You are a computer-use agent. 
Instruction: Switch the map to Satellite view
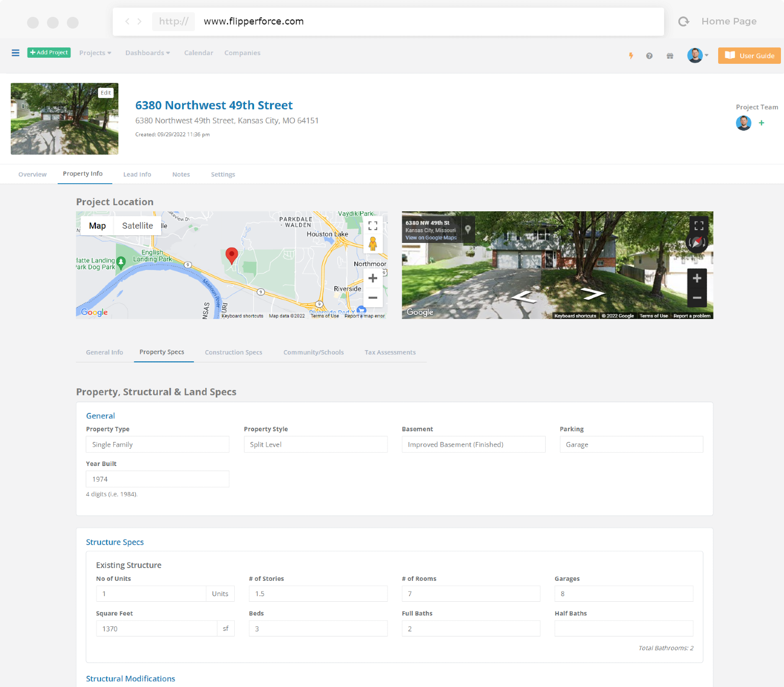tap(137, 225)
